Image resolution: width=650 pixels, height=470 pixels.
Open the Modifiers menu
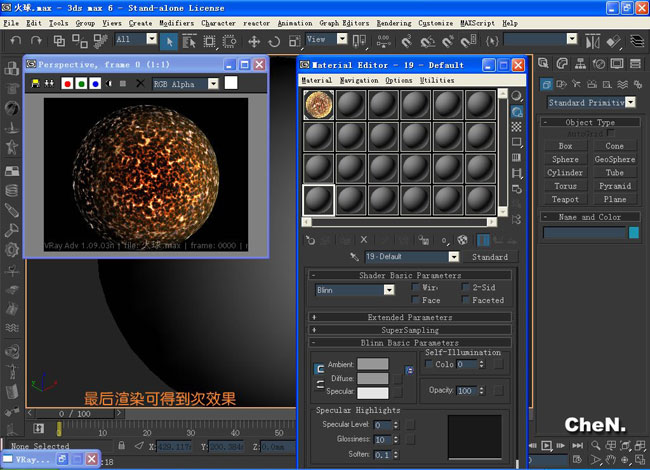(177, 23)
